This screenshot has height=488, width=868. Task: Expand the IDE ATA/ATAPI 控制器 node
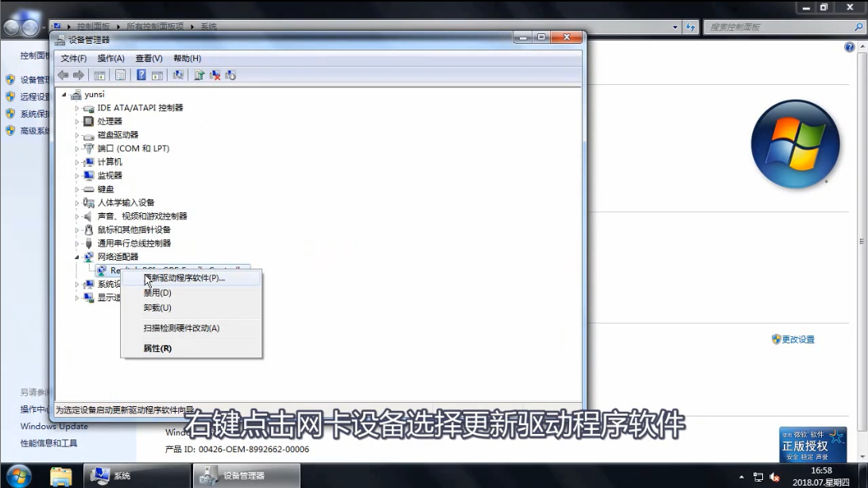tap(77, 108)
